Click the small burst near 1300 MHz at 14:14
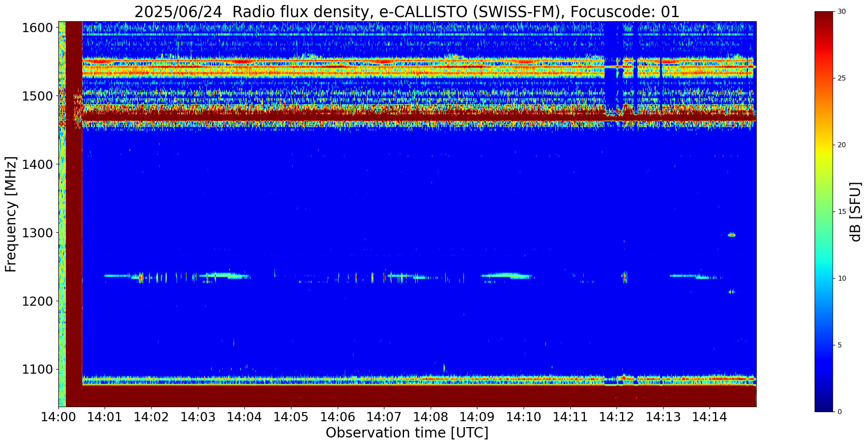This screenshot has height=445, width=868. 731,235
